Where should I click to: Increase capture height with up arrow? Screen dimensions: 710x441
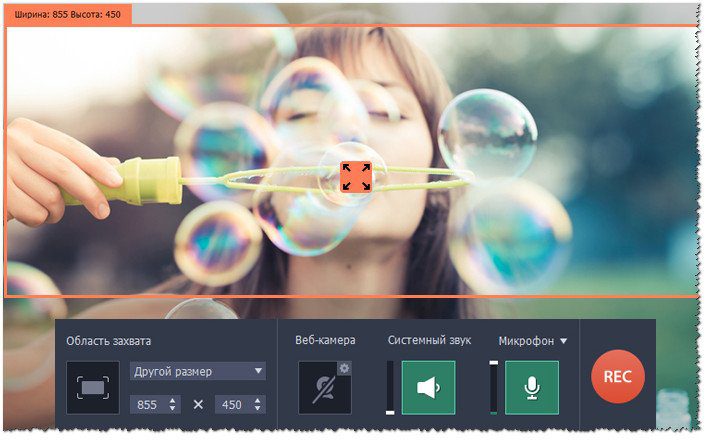point(259,403)
